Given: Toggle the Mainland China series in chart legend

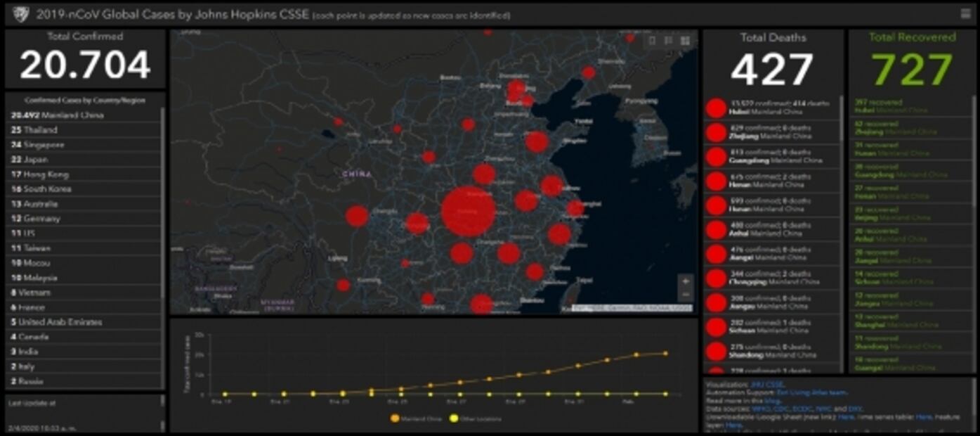Looking at the screenshot, I should [414, 418].
